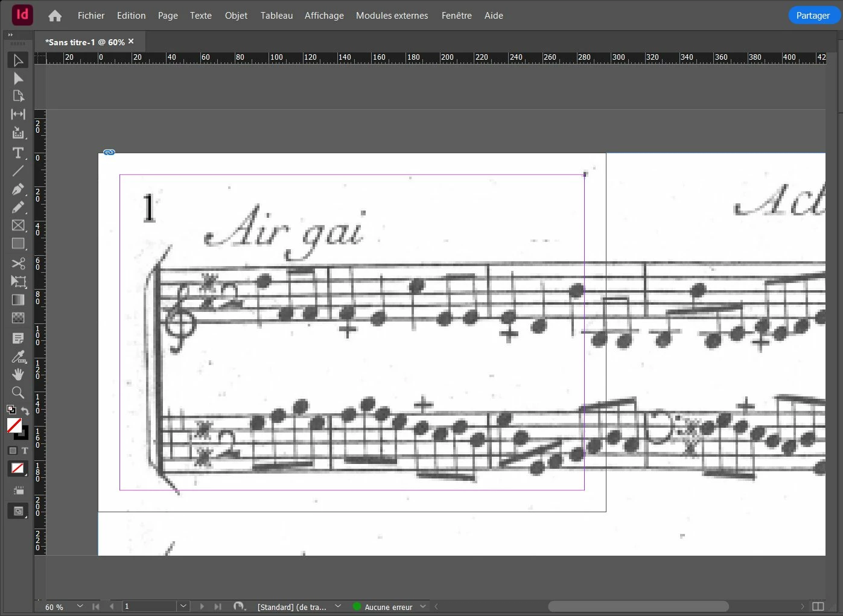Open the Tableau menu
This screenshot has height=616, width=843.
point(277,16)
